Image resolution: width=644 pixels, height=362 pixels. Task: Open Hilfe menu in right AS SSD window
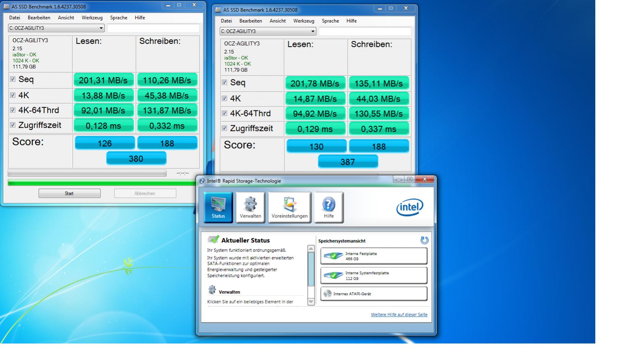pos(352,21)
